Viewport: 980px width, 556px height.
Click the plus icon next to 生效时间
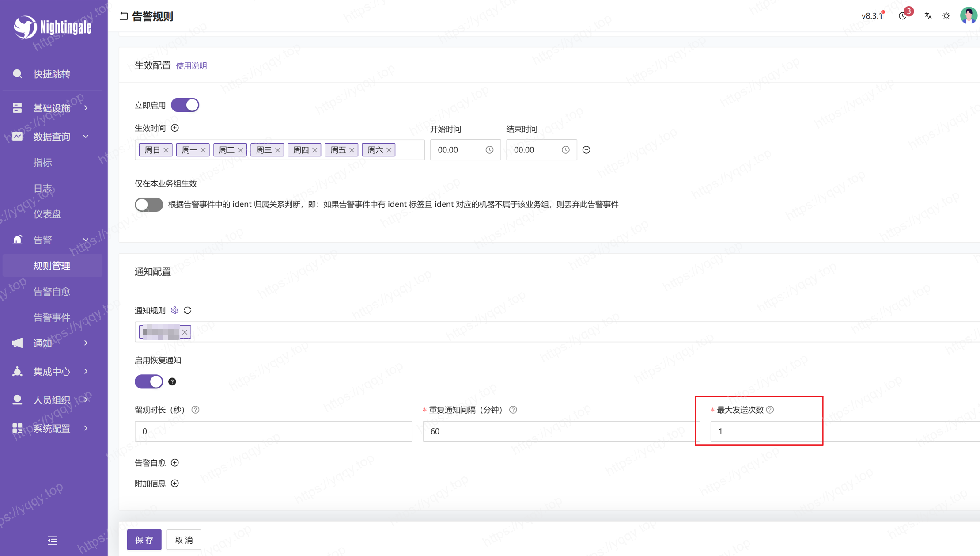click(x=175, y=128)
